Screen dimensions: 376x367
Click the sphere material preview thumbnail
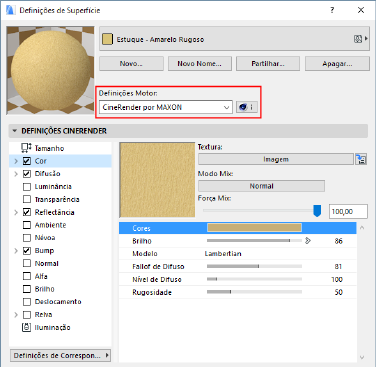[50, 71]
